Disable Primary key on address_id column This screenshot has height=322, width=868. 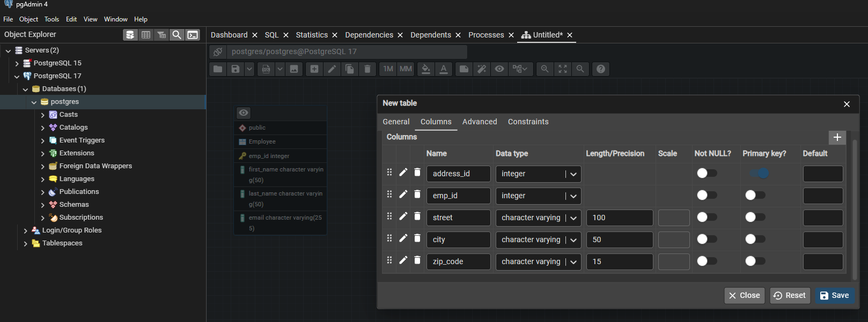pos(759,173)
